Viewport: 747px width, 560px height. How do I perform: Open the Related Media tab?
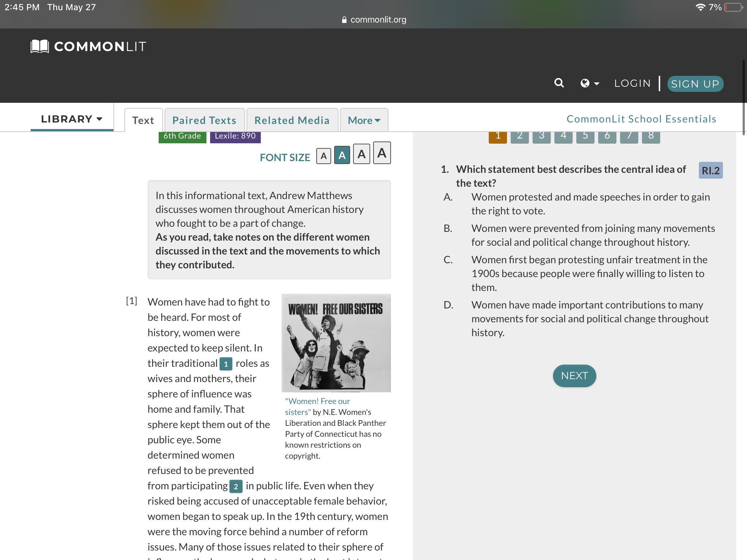point(292,120)
